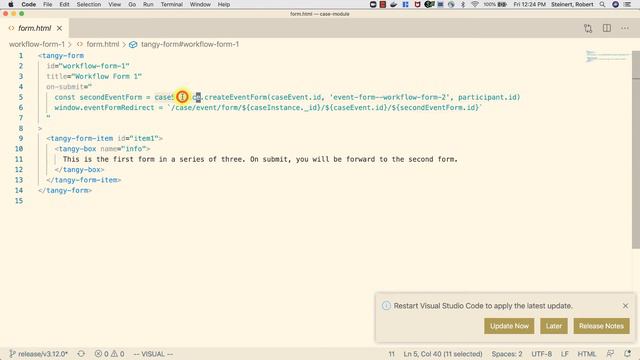
Task: Click the breadcrumb symbol cube icon
Action: click(x=133, y=44)
